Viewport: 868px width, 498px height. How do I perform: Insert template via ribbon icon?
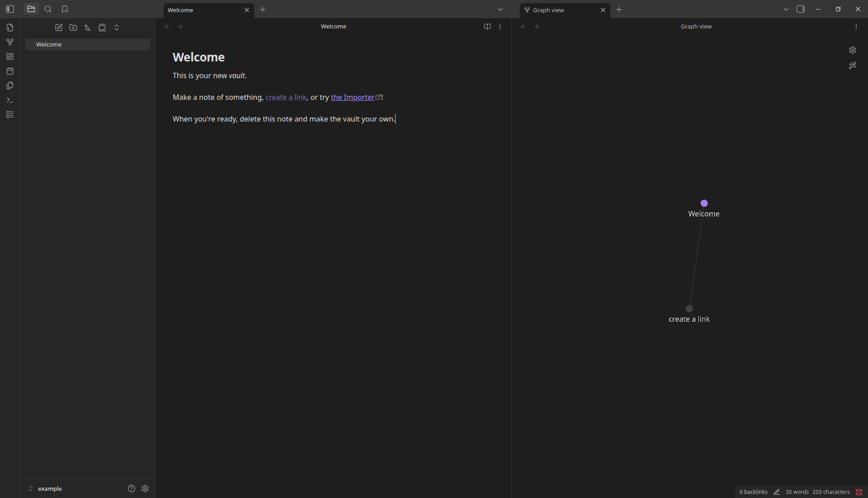click(x=9, y=85)
